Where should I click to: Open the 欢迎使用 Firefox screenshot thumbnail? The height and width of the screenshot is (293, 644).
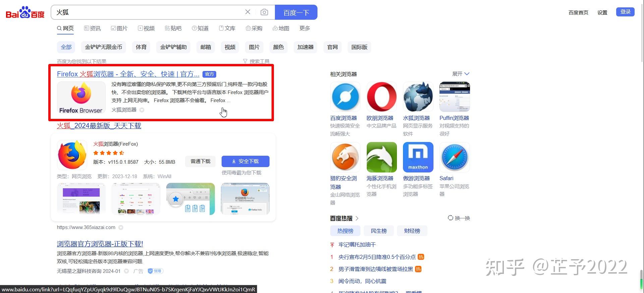click(245, 199)
